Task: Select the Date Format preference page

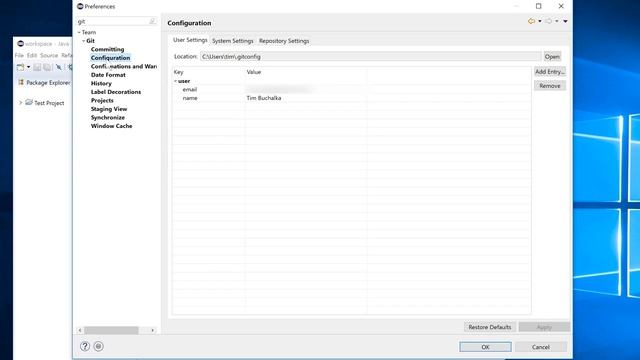Action: (108, 75)
